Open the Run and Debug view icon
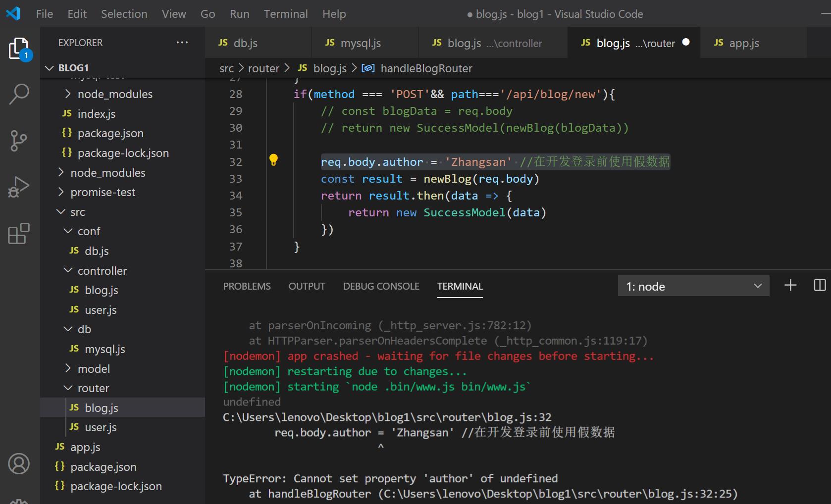The image size is (831, 504). pos(19,187)
